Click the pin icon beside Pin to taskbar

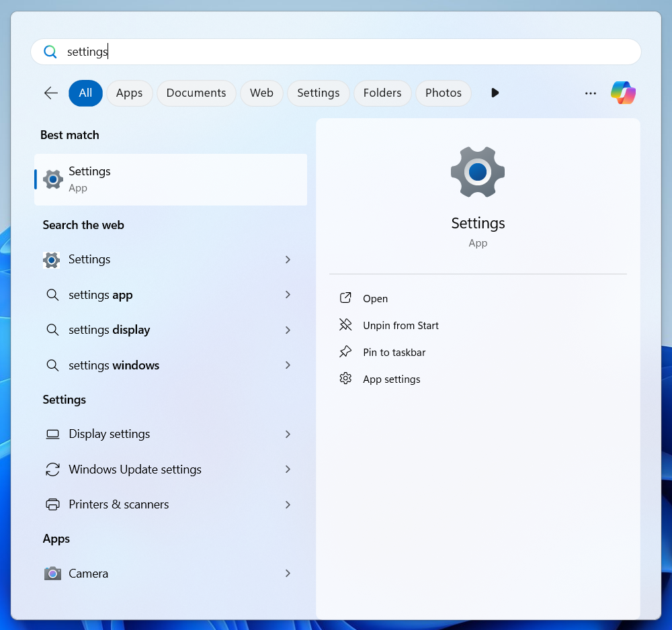(345, 352)
